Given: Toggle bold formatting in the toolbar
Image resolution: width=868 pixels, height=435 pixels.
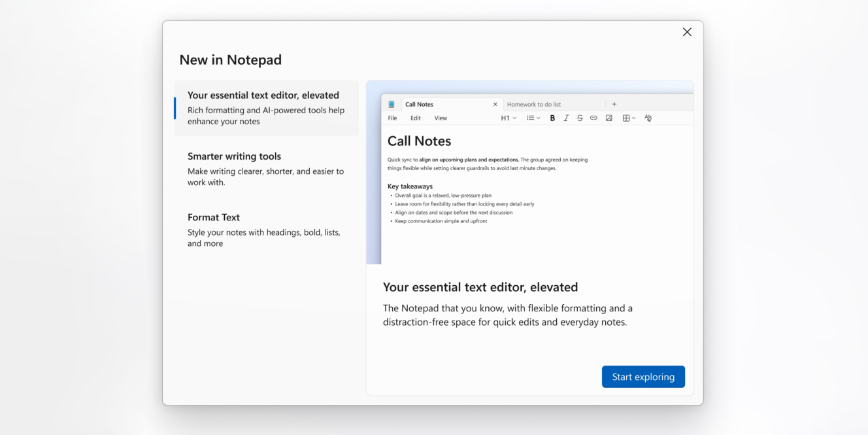Looking at the screenshot, I should 552,118.
